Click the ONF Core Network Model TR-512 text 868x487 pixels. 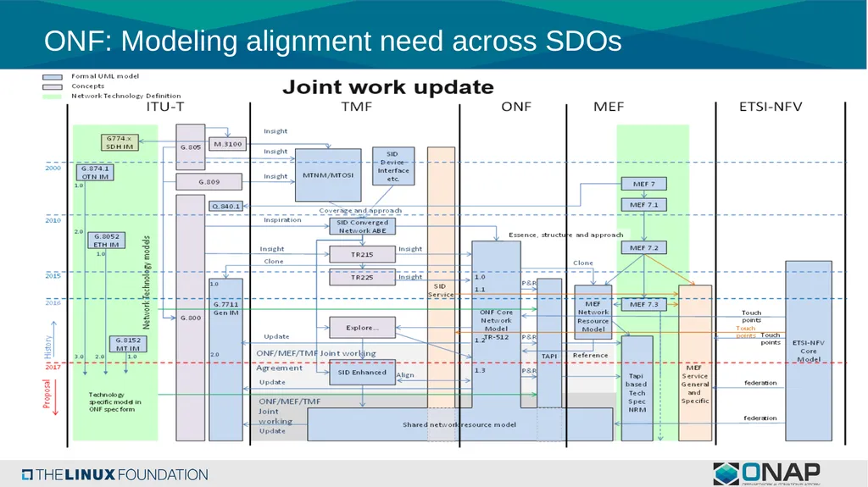click(496, 324)
